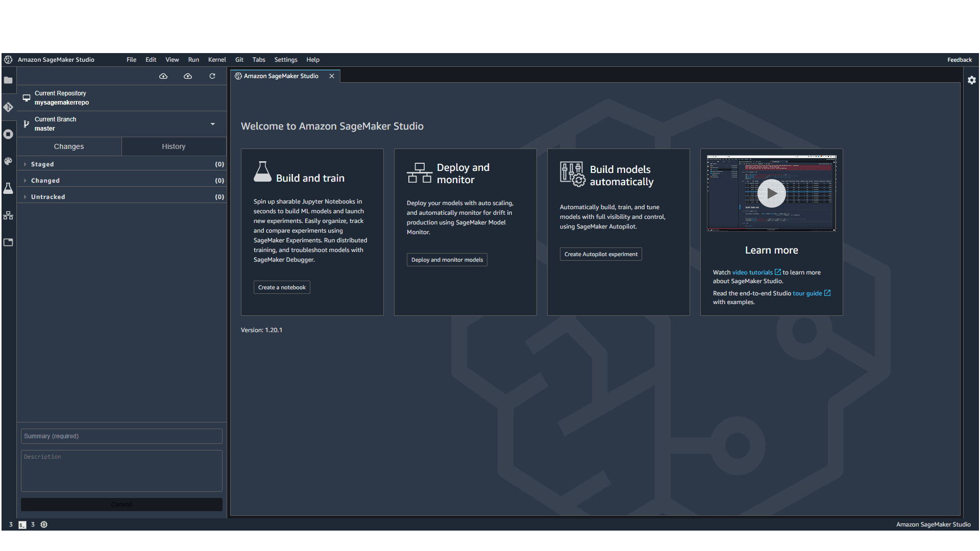Click the refresh repository icon
Screen dimensions: 980x551
point(212,76)
